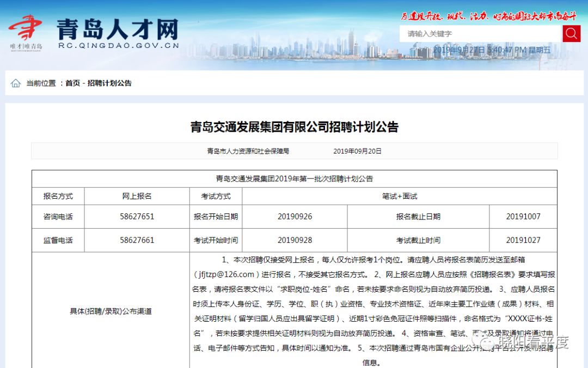Click the publish date 2019年09月20日

357,151
